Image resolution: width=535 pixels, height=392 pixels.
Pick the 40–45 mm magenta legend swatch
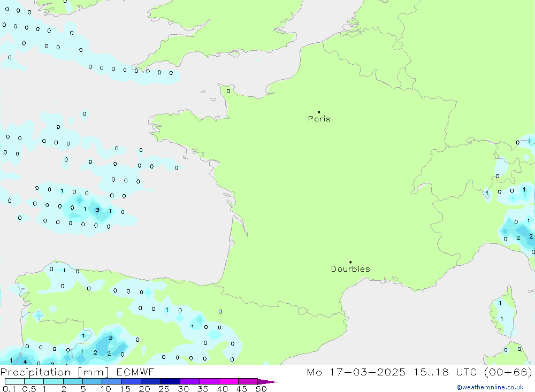click(228, 381)
